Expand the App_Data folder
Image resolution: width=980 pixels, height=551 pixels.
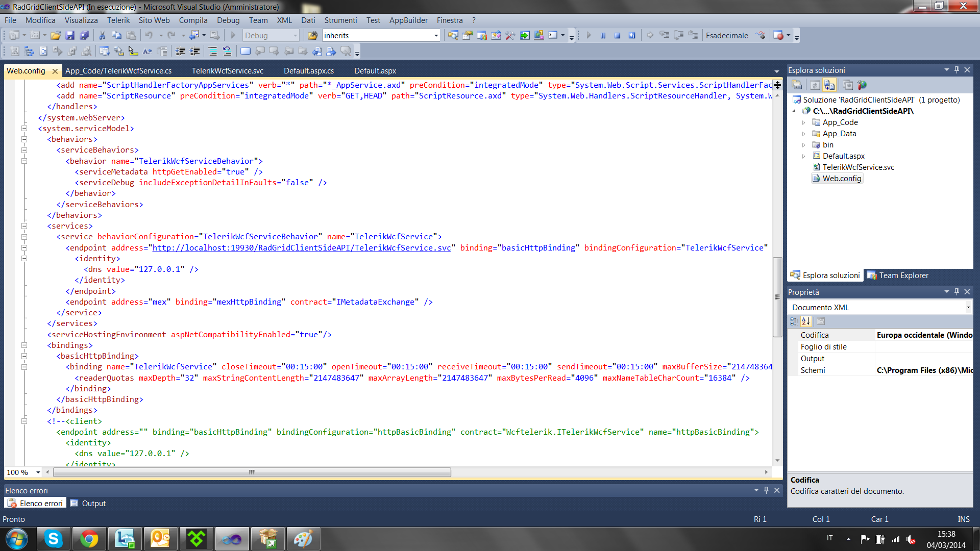[x=804, y=134]
